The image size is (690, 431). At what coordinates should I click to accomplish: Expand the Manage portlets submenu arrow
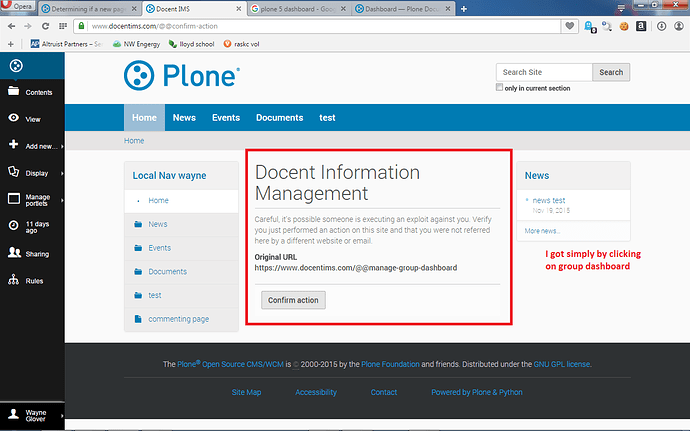[x=62, y=200]
